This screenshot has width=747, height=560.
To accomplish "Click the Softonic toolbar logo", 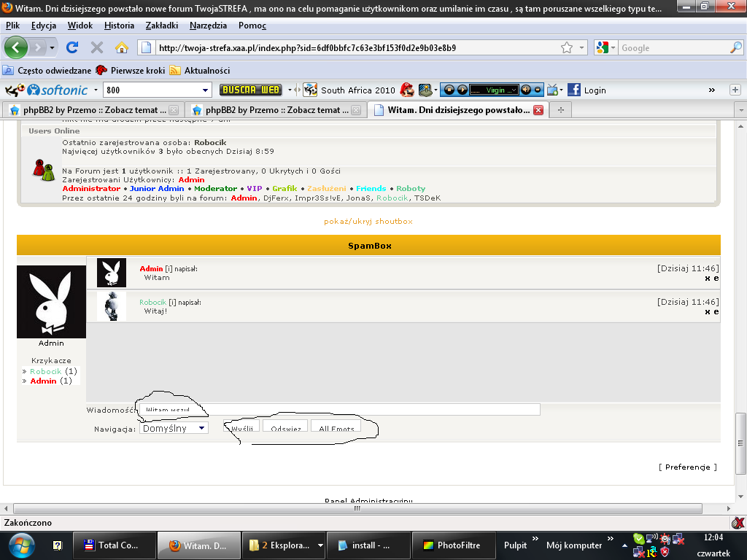I will (57, 90).
